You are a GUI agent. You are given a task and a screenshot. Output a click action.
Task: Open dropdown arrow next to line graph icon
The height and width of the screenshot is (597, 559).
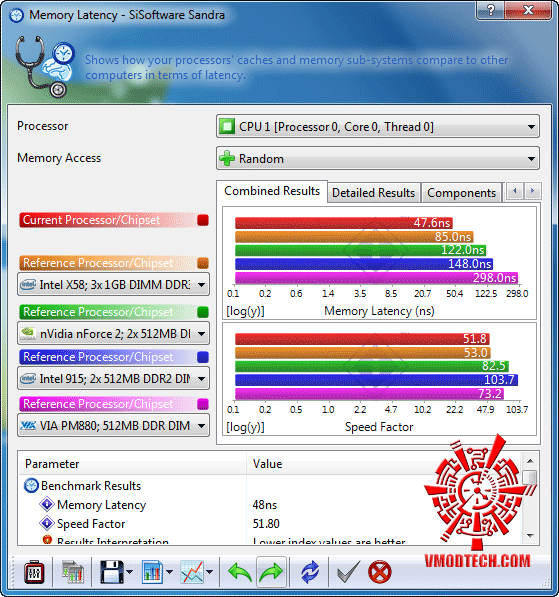click(209, 572)
